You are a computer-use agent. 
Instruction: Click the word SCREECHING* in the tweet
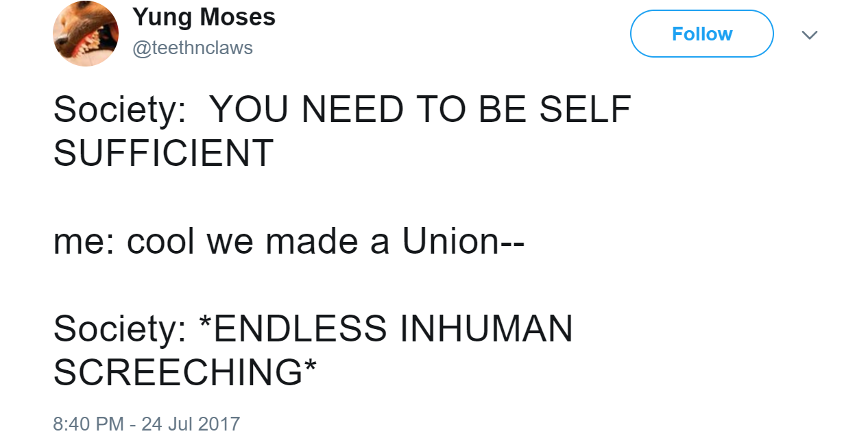(184, 372)
